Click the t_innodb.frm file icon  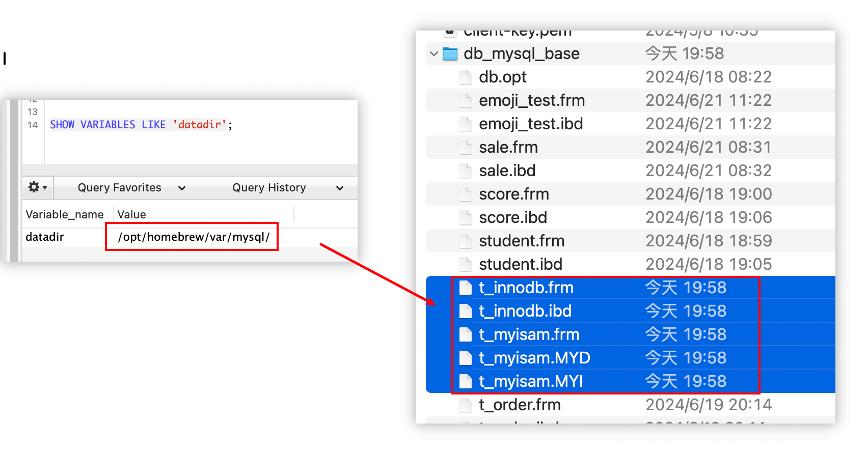465,288
